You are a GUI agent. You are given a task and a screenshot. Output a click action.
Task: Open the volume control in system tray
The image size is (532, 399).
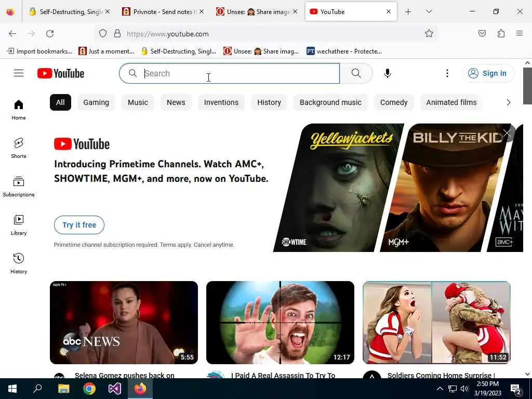464,389
